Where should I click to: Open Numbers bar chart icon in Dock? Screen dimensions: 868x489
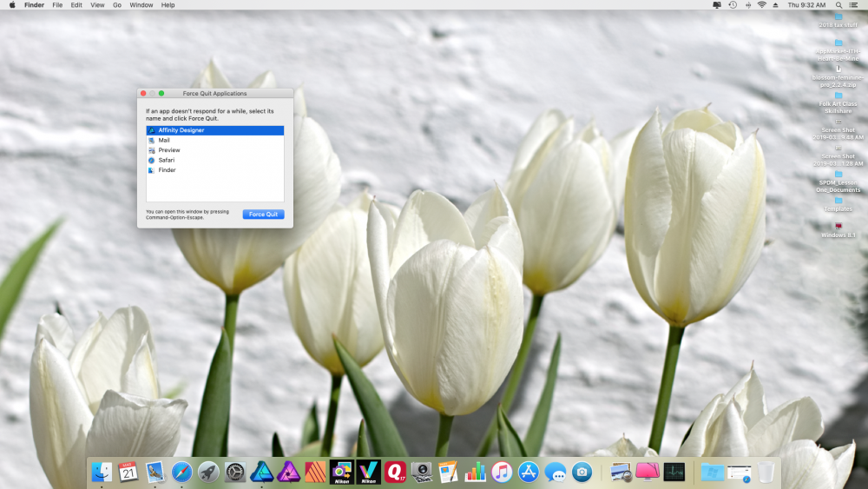[x=475, y=472]
